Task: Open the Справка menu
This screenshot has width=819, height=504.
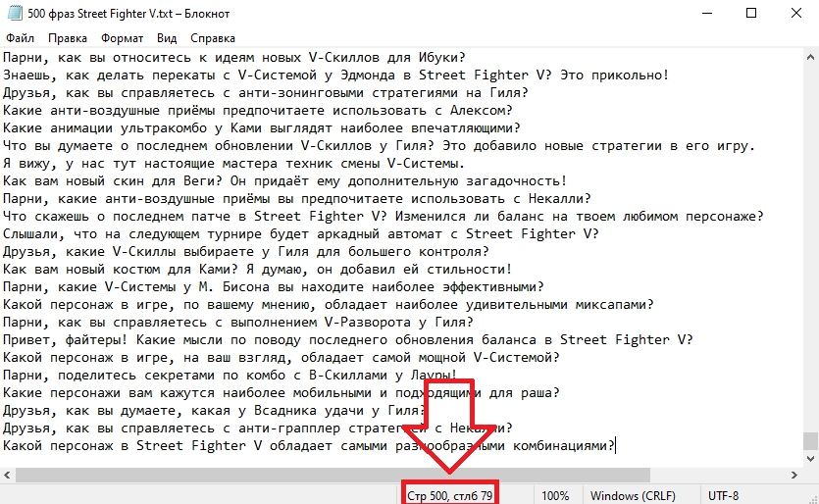Action: 213,38
